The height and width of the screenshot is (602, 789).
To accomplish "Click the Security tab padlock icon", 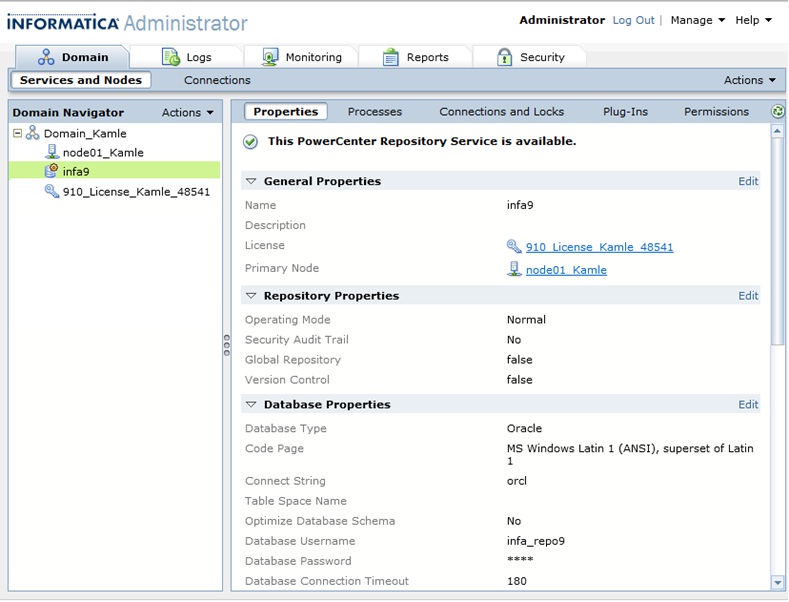I will point(504,57).
